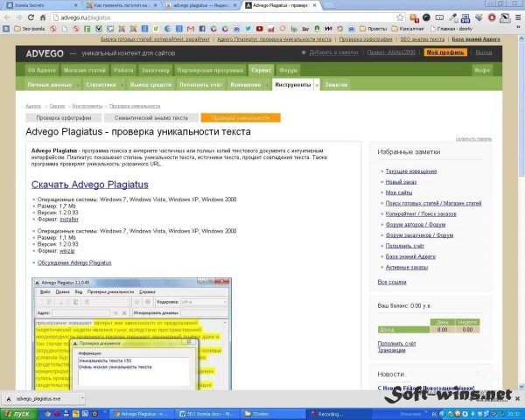
Task: Open the Партнерская программа menu item
Action: 210,70
